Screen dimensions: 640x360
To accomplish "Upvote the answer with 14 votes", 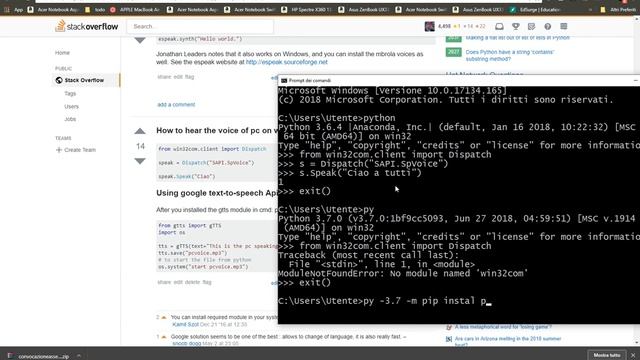I will point(140,131).
